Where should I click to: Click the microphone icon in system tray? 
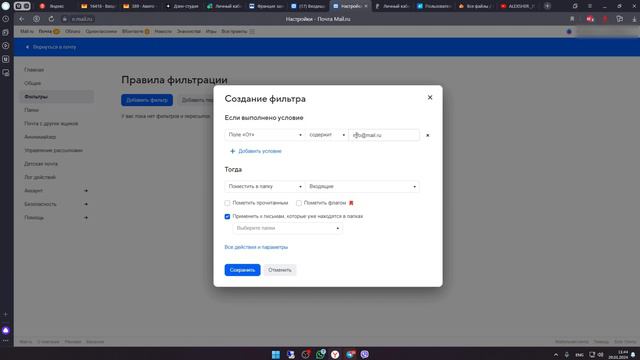tap(567, 355)
